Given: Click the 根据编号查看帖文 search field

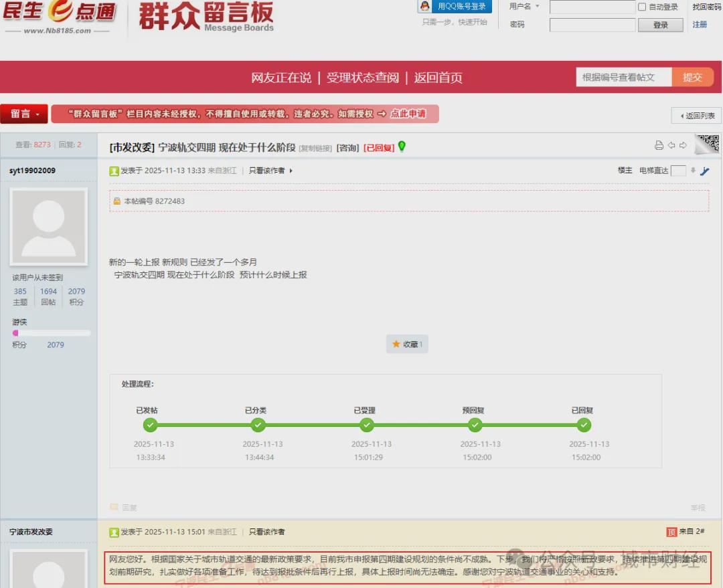Looking at the screenshot, I should pos(623,78).
